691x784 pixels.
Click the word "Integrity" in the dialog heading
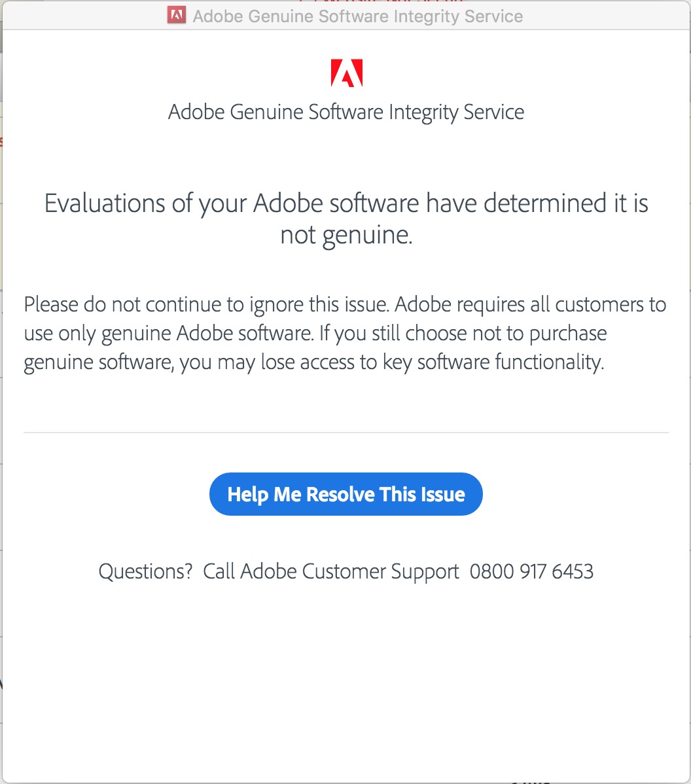[423, 112]
